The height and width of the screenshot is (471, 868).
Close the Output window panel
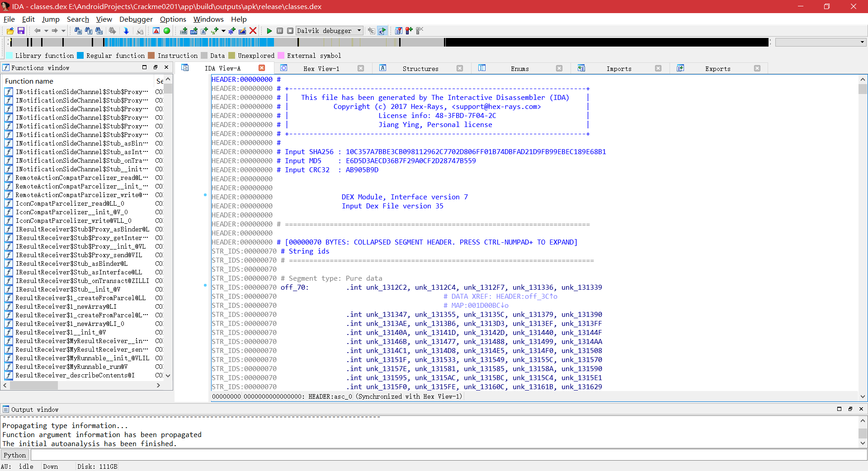pos(861,409)
